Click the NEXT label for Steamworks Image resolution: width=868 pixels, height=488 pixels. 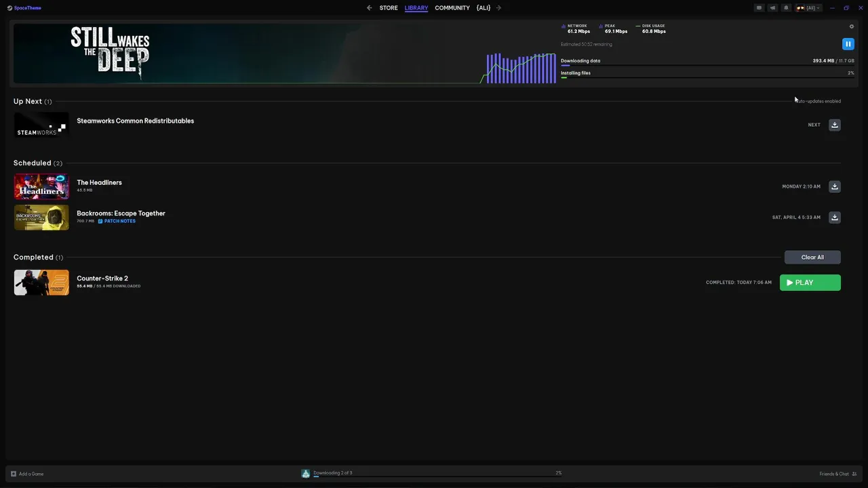coord(814,125)
